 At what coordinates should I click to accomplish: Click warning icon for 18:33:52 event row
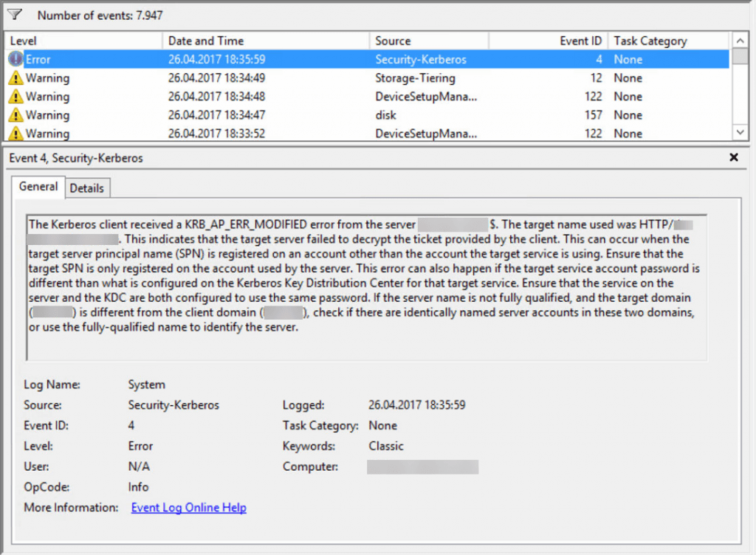point(16,134)
